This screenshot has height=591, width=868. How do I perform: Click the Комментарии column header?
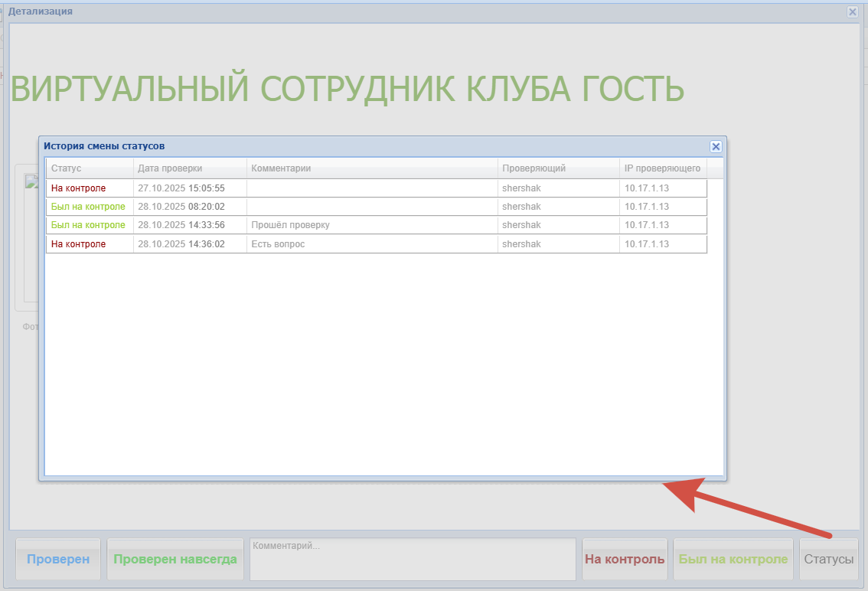point(372,168)
